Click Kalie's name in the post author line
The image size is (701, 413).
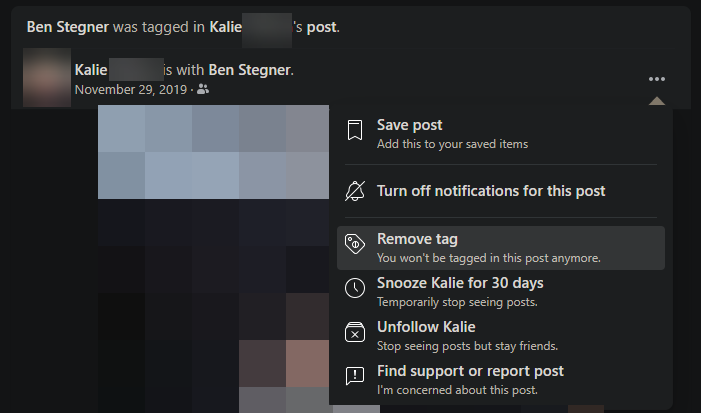(x=90, y=70)
